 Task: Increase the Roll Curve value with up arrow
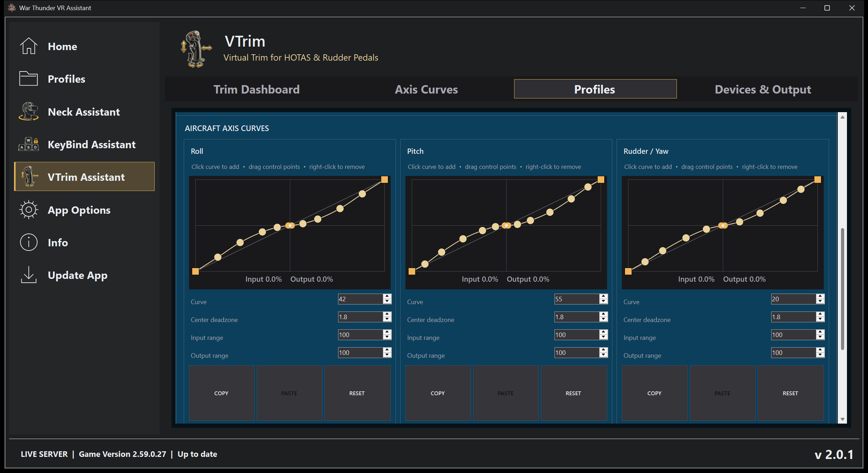point(387,296)
